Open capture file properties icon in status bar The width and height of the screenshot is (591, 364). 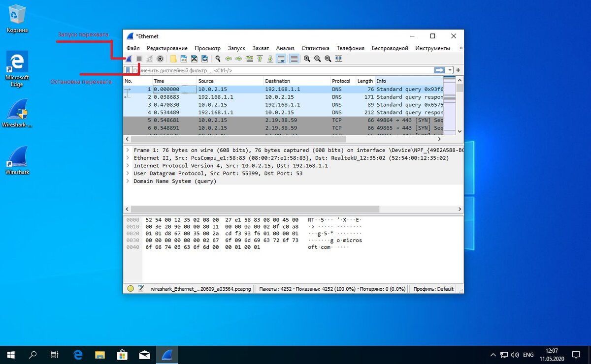pyautogui.click(x=141, y=289)
